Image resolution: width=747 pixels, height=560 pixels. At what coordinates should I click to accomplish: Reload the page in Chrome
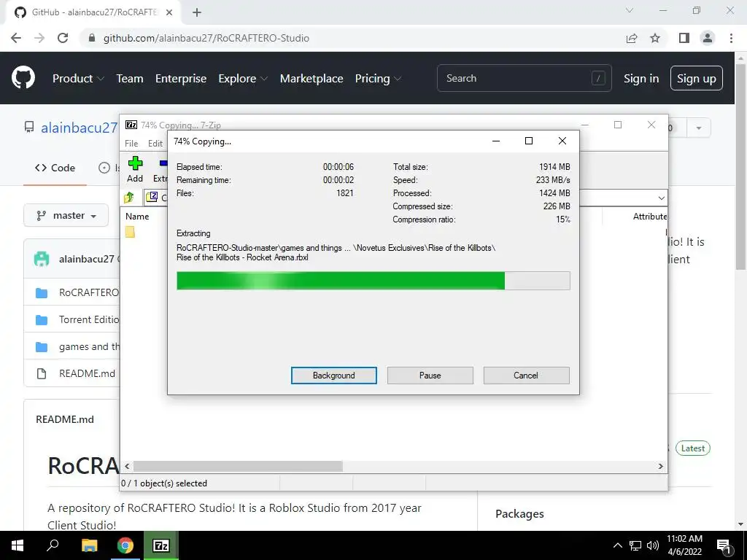63,38
